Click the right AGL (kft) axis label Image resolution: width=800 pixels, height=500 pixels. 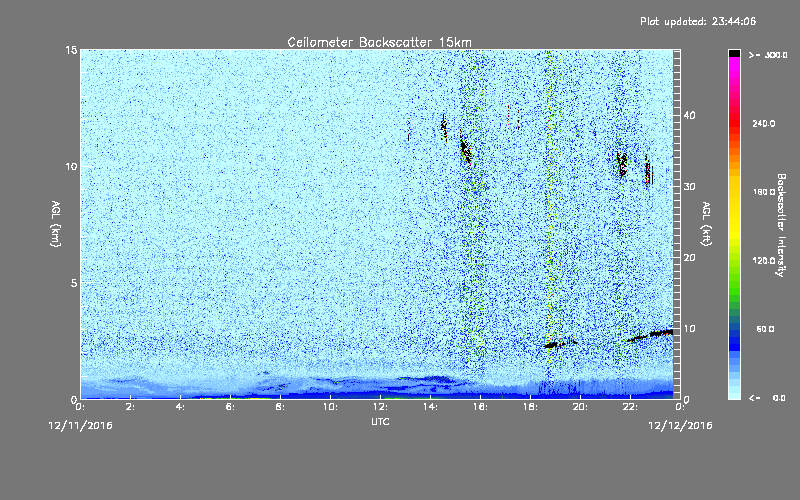tap(706, 223)
